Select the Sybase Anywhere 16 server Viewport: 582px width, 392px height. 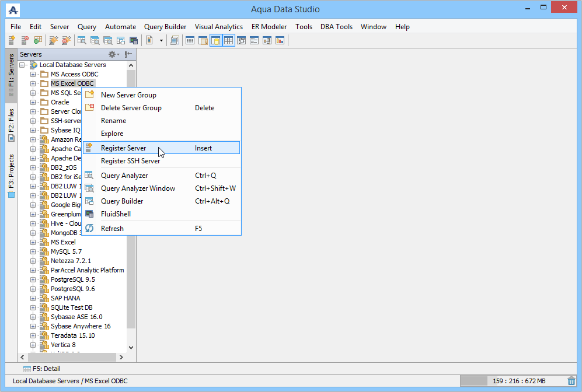click(x=81, y=326)
